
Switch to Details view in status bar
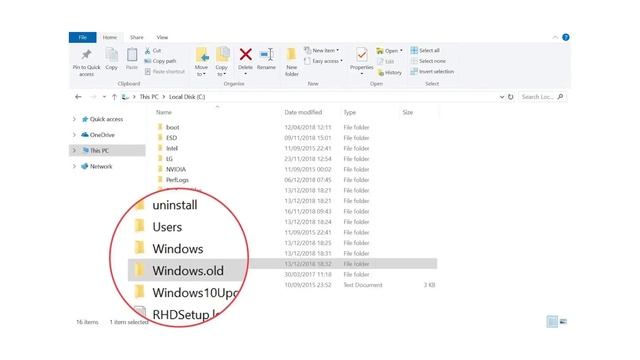point(552,322)
